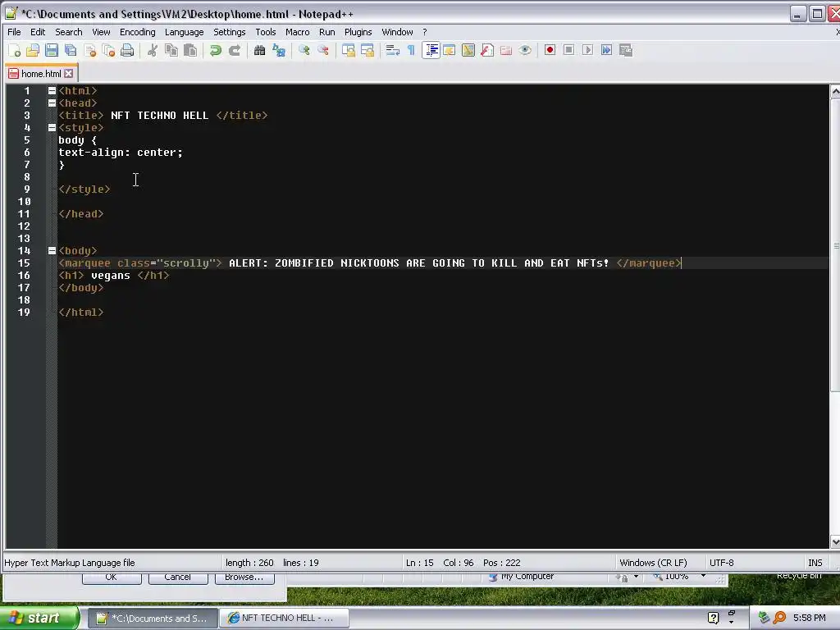Collapse the <html> fold on line 1
Image resolution: width=840 pixels, height=630 pixels.
tap(52, 91)
